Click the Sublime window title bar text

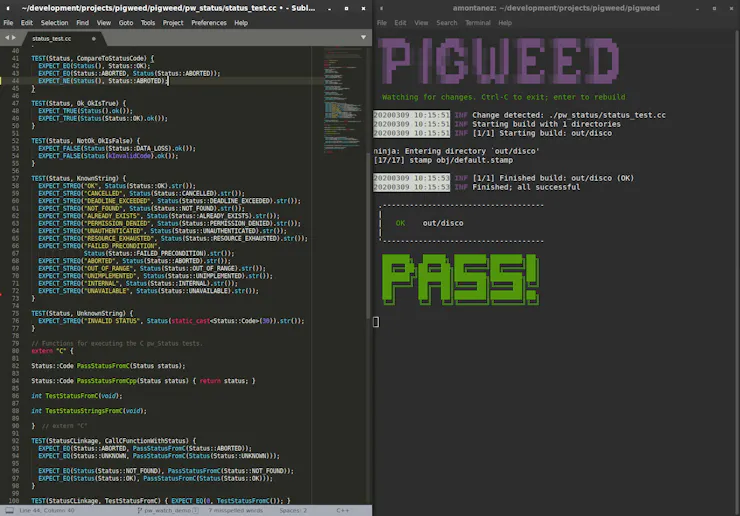coord(168,8)
